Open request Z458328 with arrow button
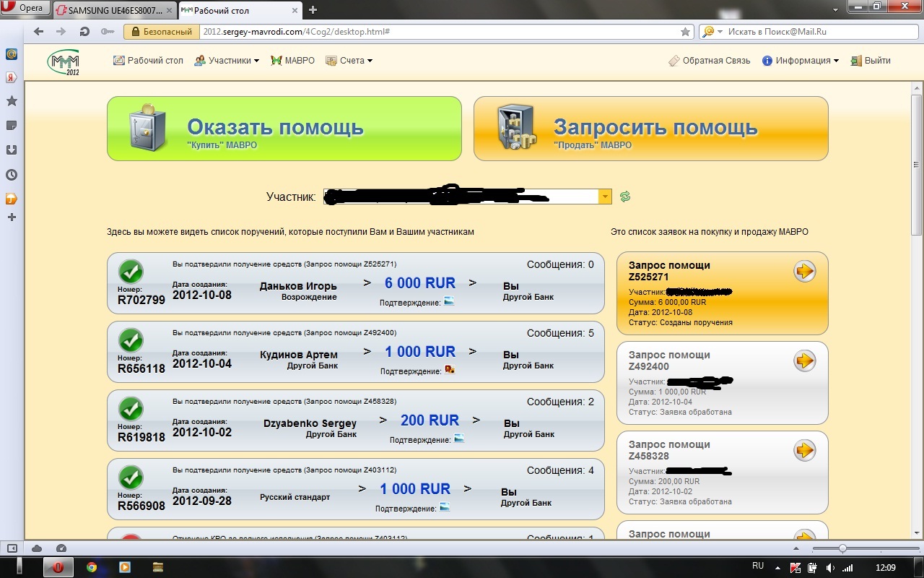This screenshot has height=578, width=924. [x=804, y=450]
